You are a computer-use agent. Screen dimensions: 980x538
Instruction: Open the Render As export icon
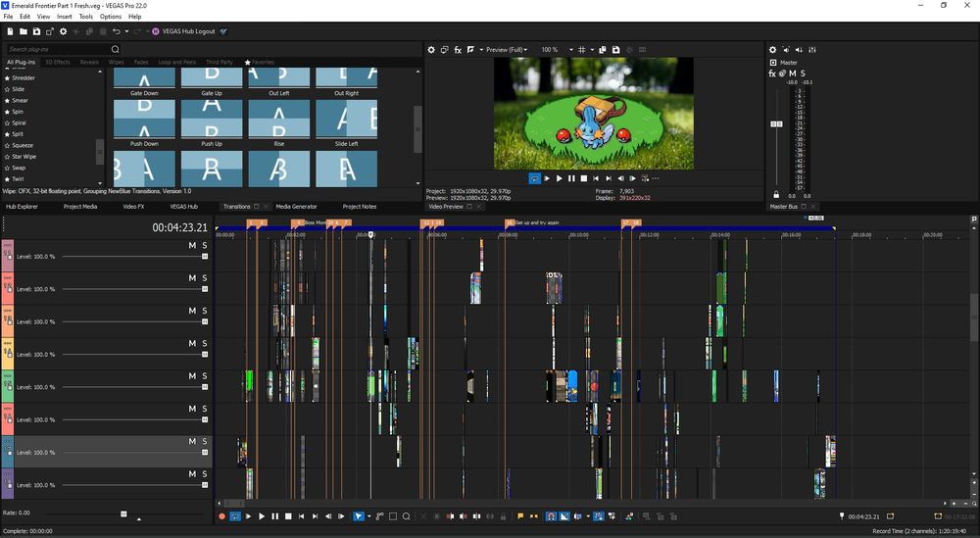[x=49, y=31]
